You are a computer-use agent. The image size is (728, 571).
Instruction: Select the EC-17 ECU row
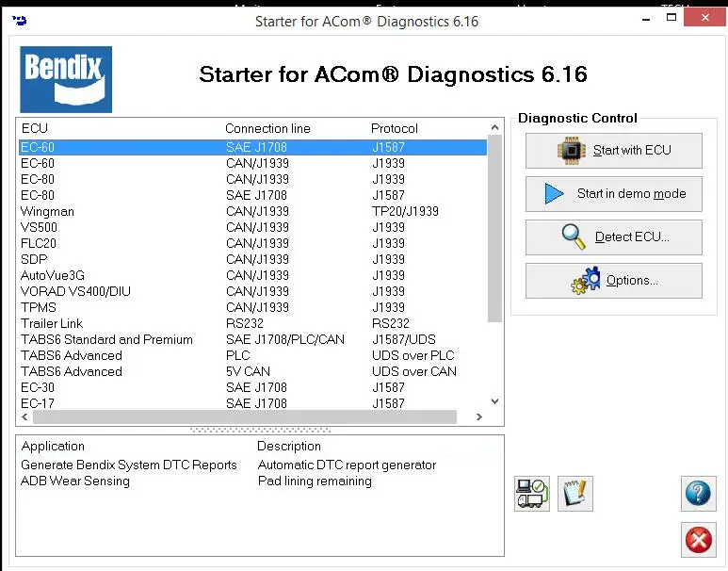253,403
